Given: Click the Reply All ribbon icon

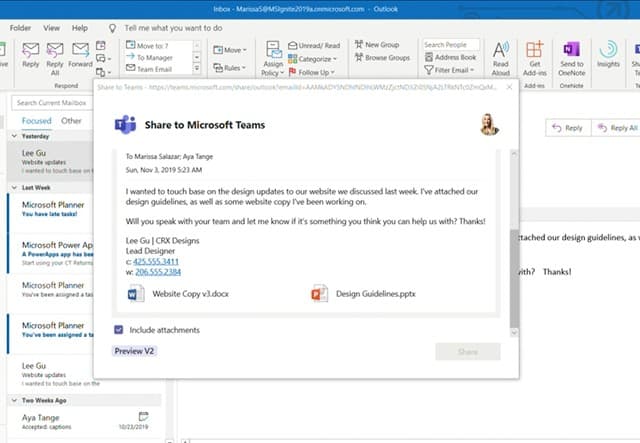Looking at the screenshot, I should 55,59.
